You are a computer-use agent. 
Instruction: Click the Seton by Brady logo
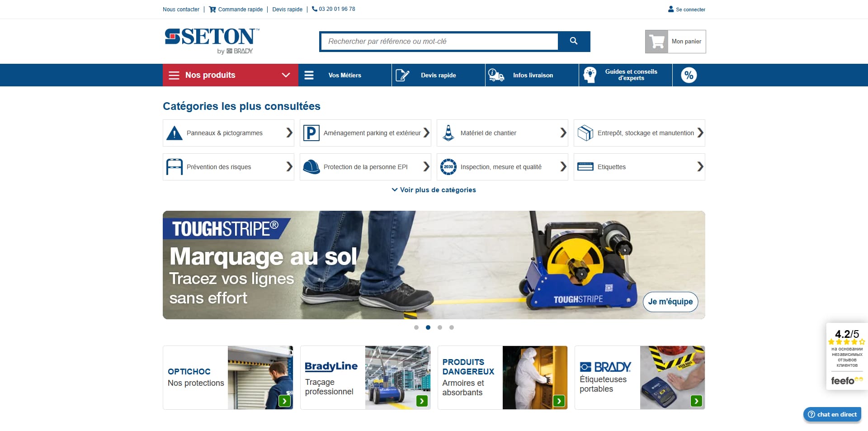[x=212, y=41]
